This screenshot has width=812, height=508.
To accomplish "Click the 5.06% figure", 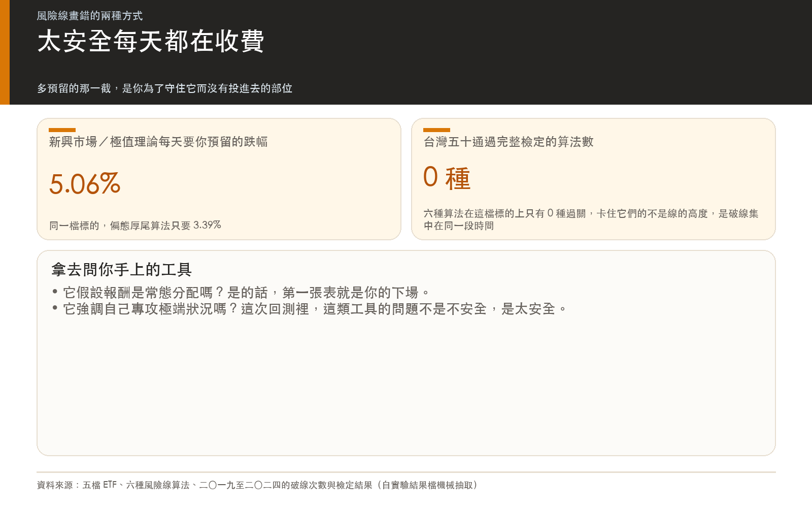I will (x=85, y=184).
